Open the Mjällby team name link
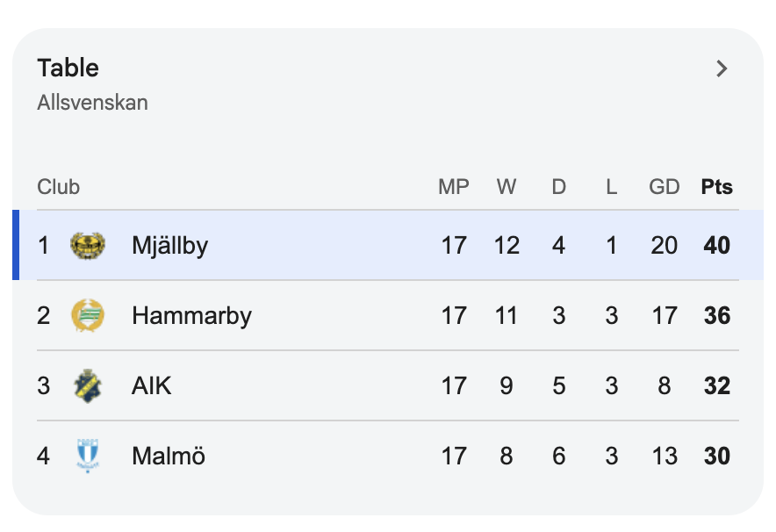 [x=169, y=246]
